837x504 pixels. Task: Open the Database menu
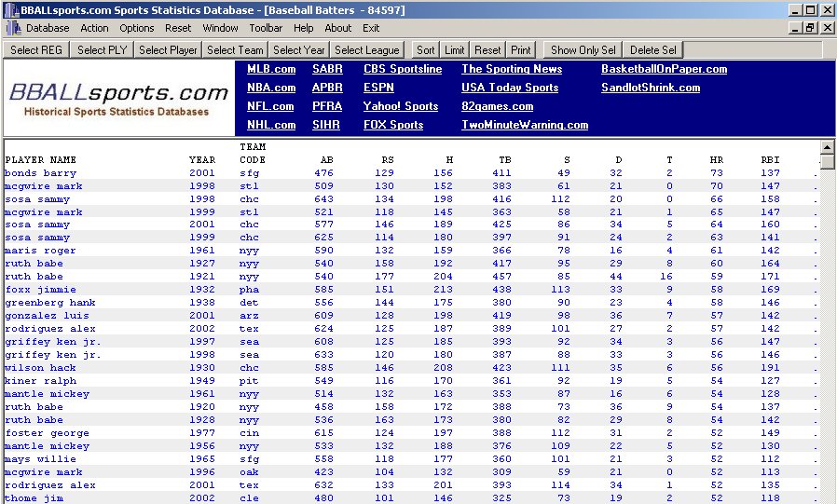coord(47,28)
